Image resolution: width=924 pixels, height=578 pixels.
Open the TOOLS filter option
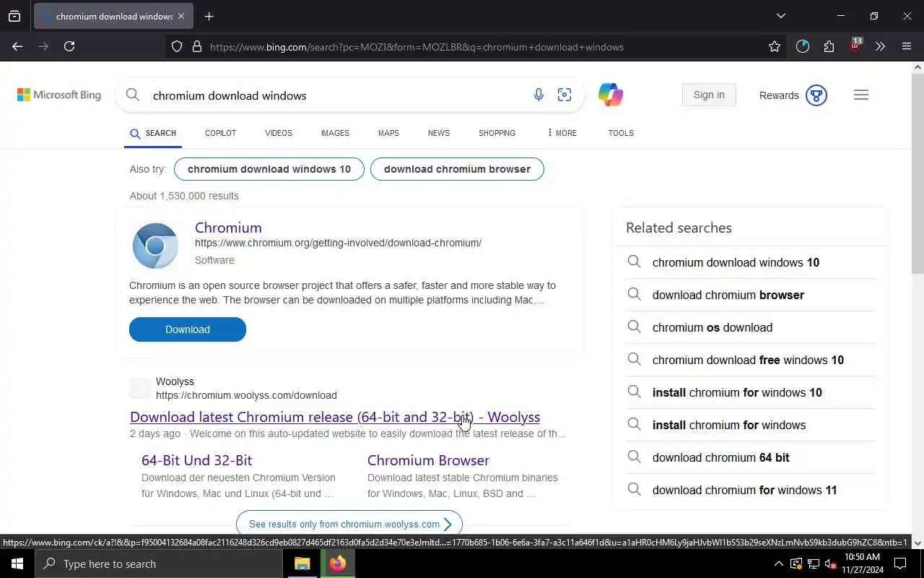coord(621,133)
